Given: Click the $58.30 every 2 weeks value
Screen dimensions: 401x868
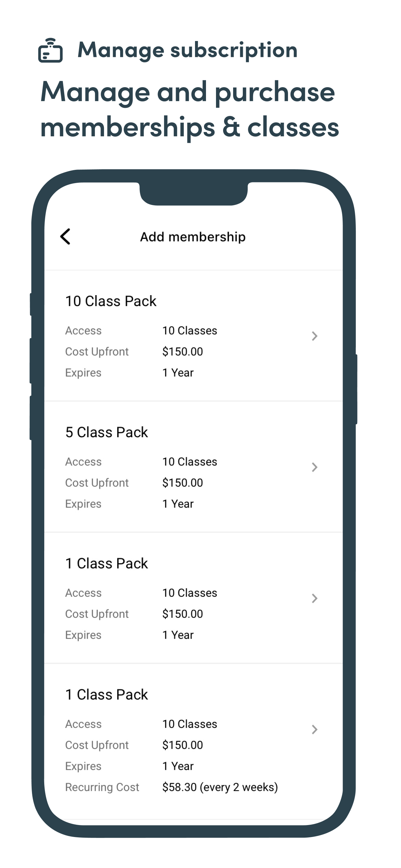Looking at the screenshot, I should pos(220,787).
